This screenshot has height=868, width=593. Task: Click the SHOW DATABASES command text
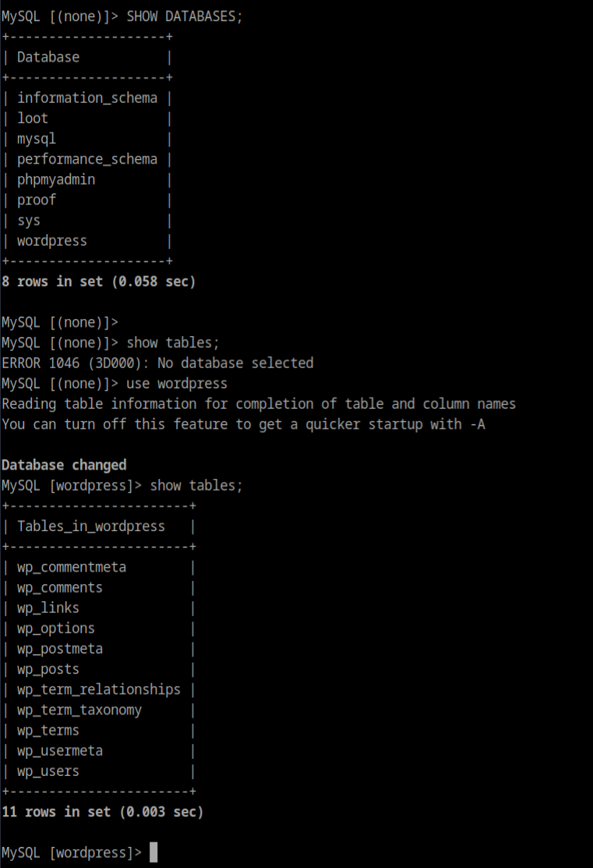pyautogui.click(x=185, y=16)
